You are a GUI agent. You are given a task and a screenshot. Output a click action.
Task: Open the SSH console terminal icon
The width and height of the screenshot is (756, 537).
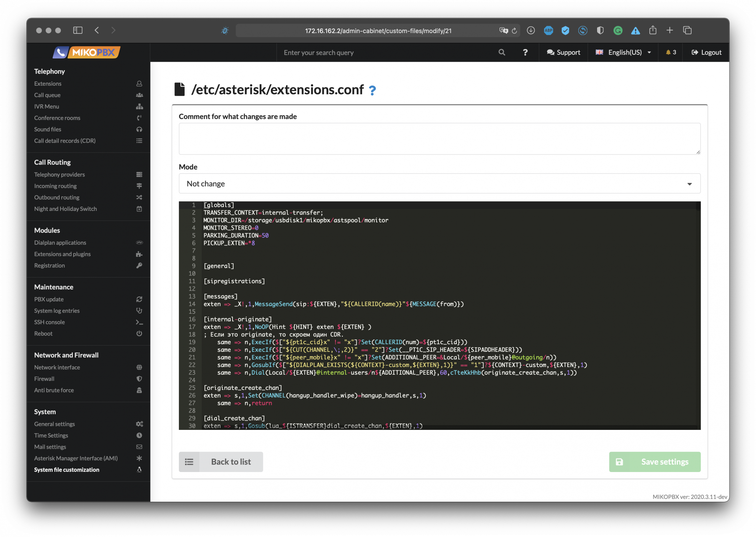[x=139, y=322]
